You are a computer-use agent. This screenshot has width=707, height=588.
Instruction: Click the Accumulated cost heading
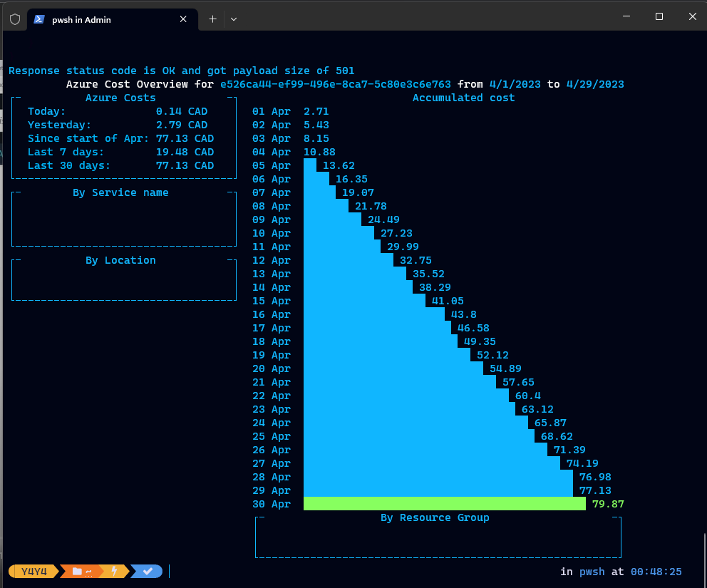tap(463, 98)
